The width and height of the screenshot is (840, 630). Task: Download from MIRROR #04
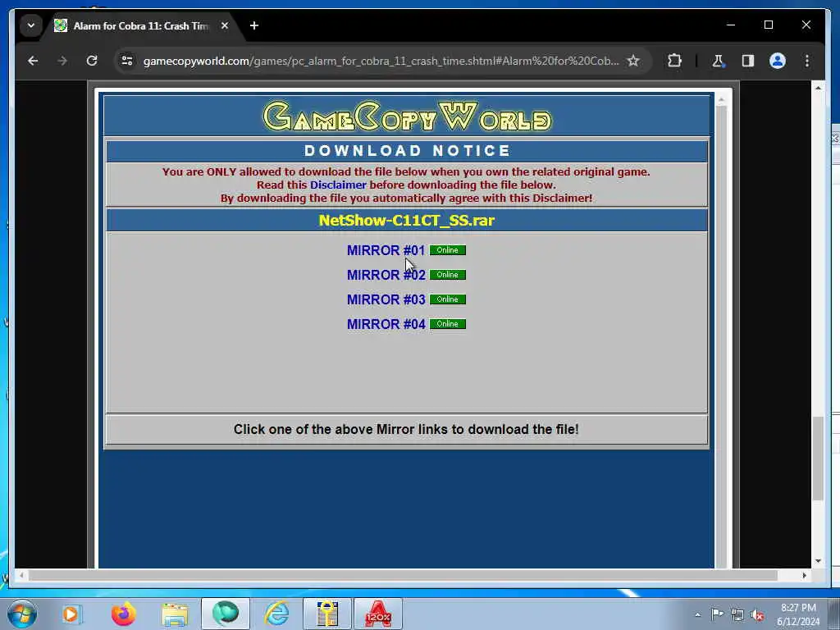pos(386,324)
